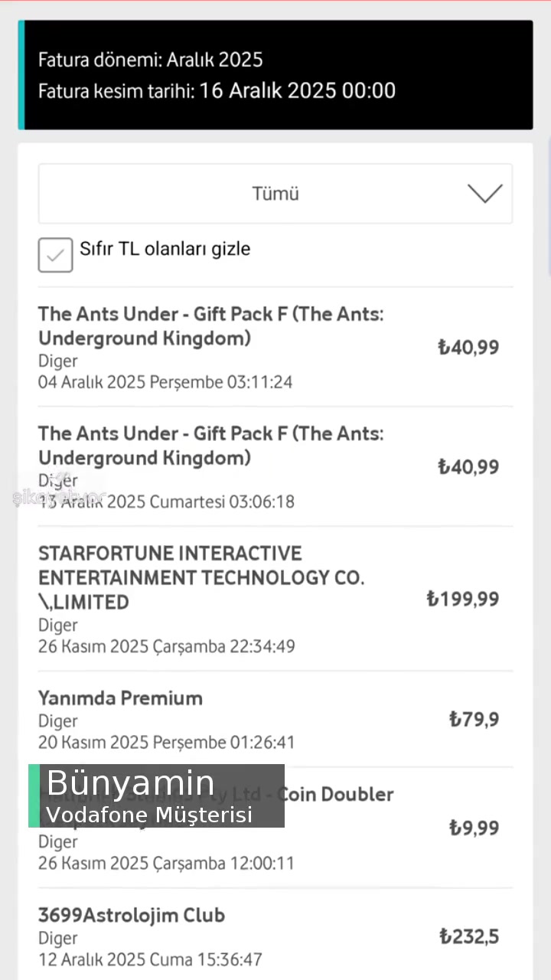Open the Tümü filter dropdown

(275, 194)
